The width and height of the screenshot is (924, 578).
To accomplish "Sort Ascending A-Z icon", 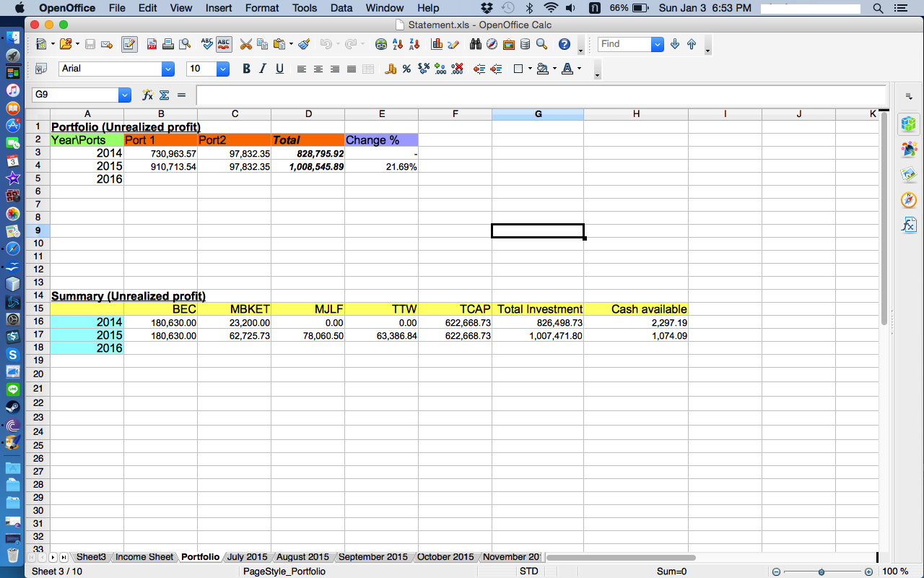I will coord(397,44).
